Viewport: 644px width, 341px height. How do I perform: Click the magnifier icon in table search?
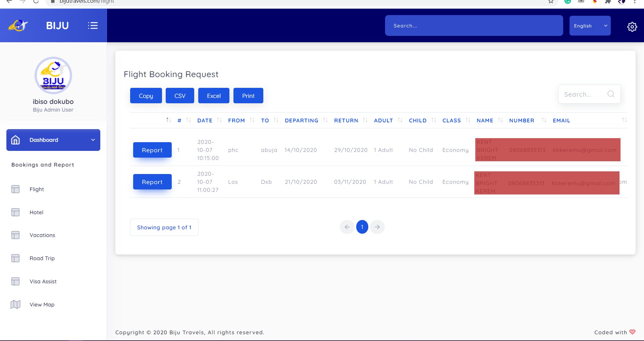click(x=611, y=94)
